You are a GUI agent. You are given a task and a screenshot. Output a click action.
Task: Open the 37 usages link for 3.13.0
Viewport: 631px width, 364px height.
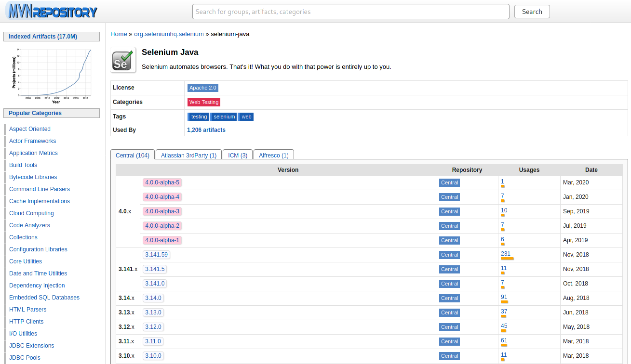[x=504, y=312]
